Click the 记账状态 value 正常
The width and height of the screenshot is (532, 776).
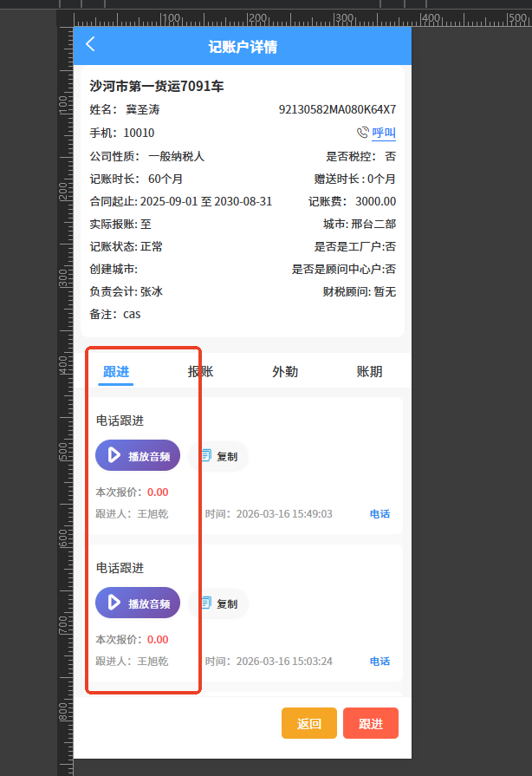pyautogui.click(x=152, y=246)
